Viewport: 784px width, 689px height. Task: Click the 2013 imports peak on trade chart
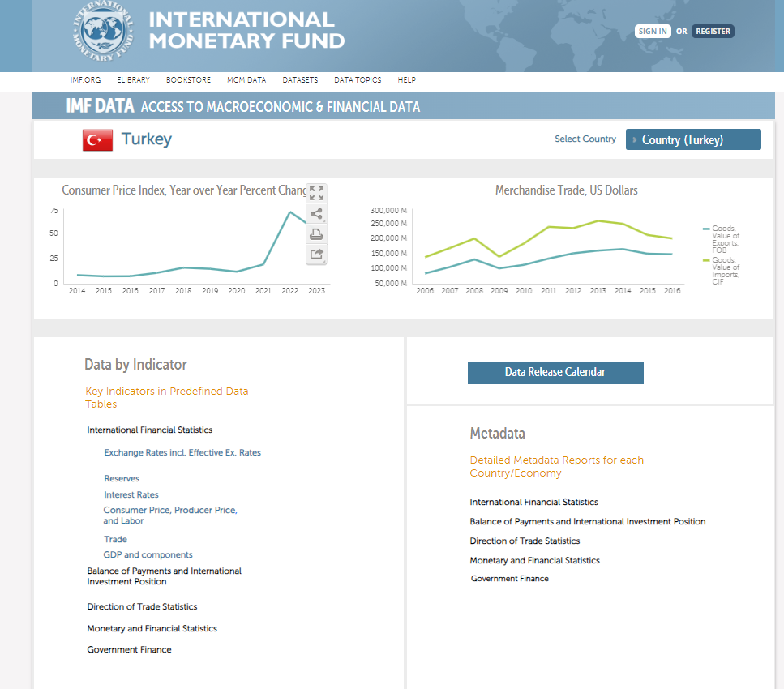[598, 221]
